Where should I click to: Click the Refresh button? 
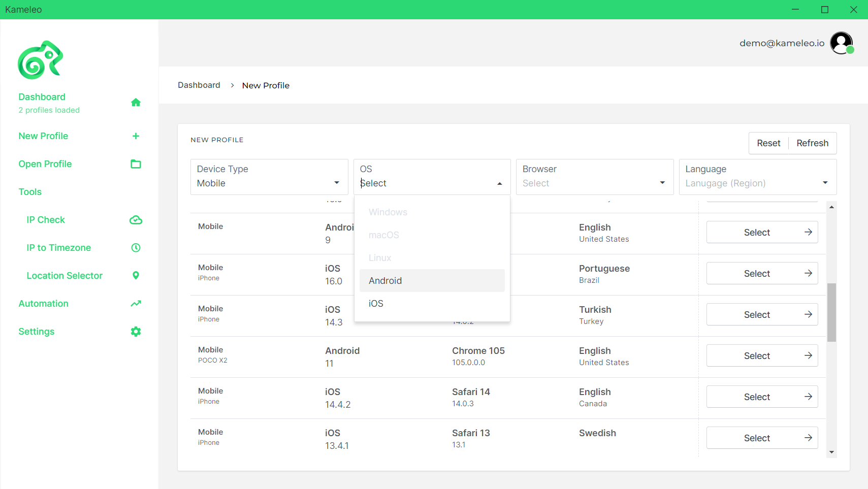[x=812, y=143]
